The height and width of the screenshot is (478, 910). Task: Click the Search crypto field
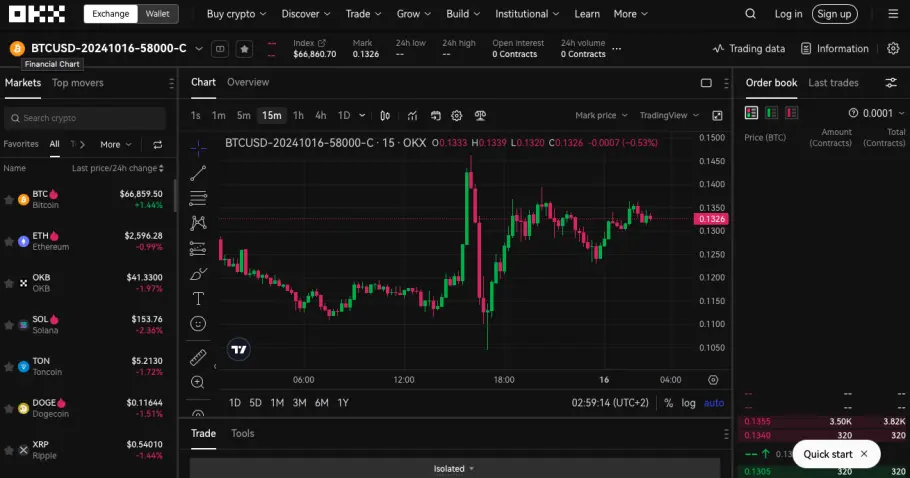pyautogui.click(x=85, y=118)
